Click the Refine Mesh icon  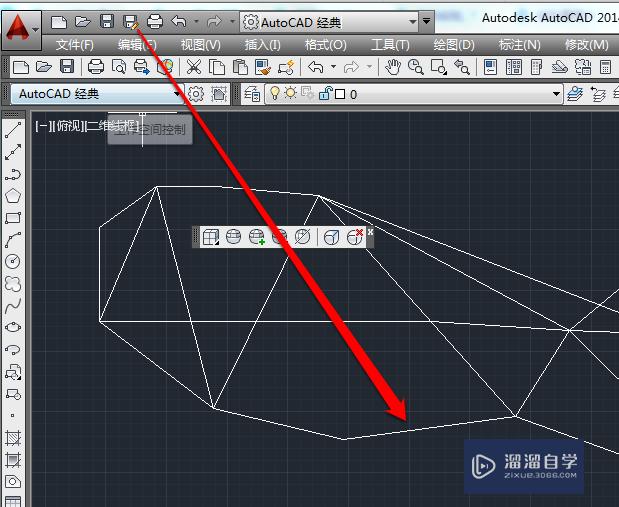(x=279, y=237)
